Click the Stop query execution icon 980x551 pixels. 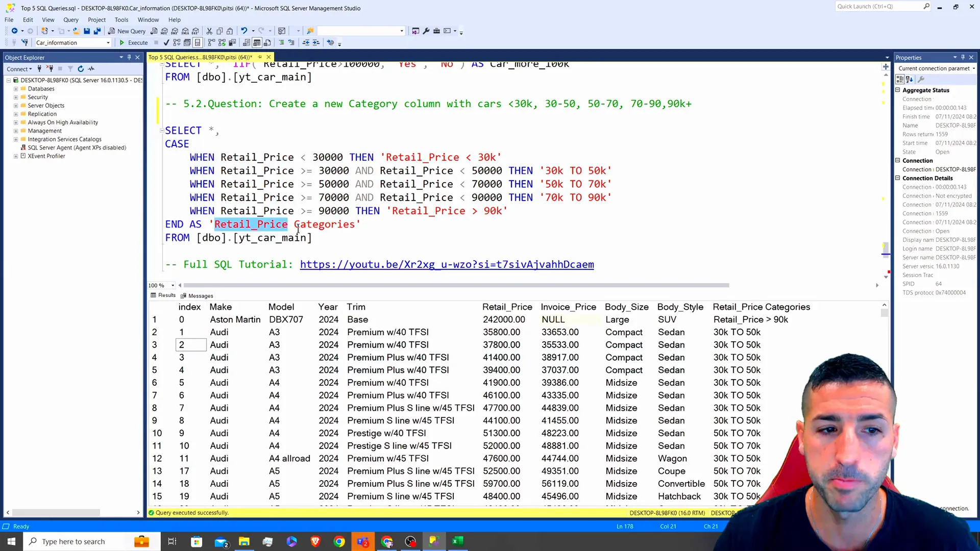tap(156, 42)
